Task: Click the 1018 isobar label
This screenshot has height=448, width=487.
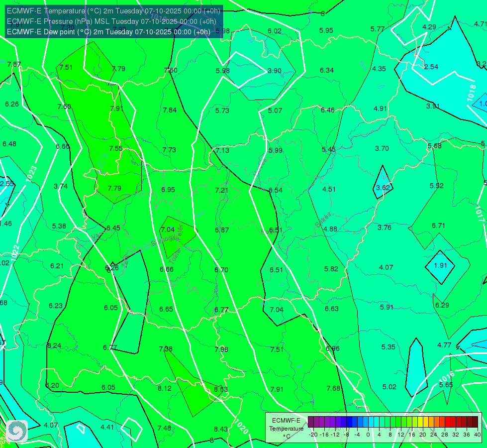Action: pos(471,93)
